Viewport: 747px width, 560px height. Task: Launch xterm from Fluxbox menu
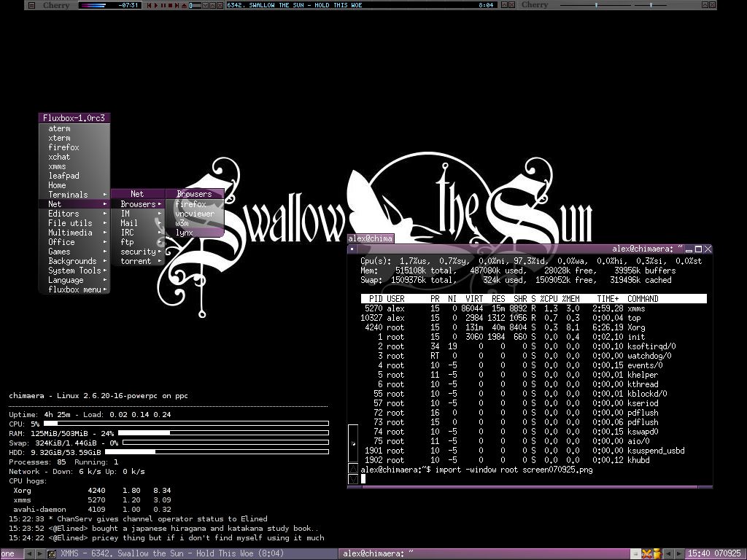(74, 138)
